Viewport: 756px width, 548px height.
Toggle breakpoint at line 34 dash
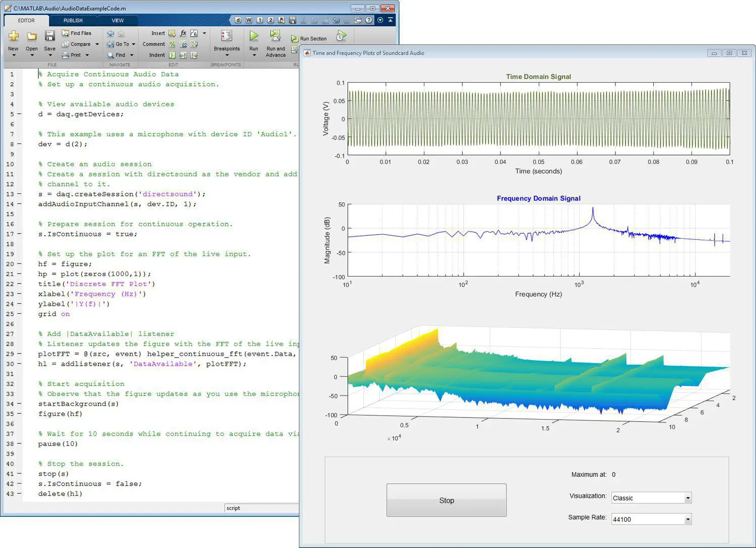click(x=20, y=404)
